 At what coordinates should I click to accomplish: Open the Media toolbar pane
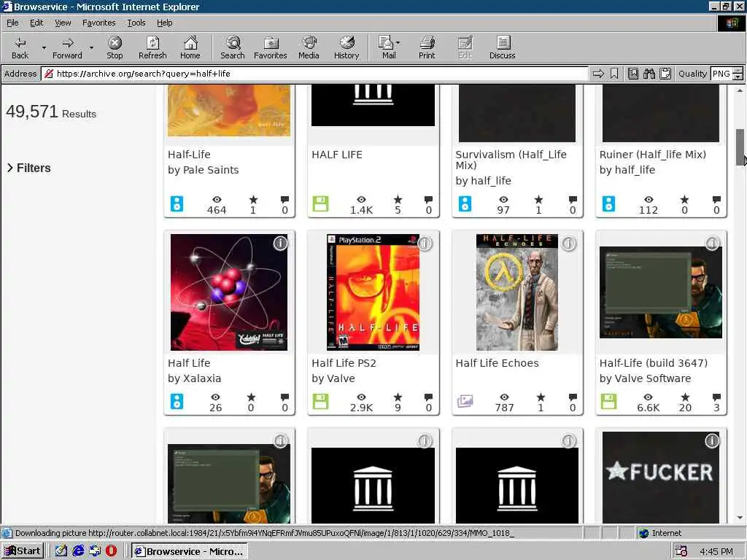point(309,47)
